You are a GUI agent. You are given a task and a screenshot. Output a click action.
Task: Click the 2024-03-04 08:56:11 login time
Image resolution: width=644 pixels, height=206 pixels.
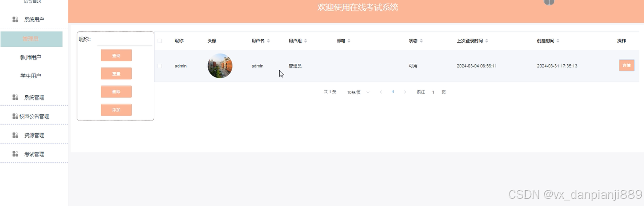coord(477,66)
